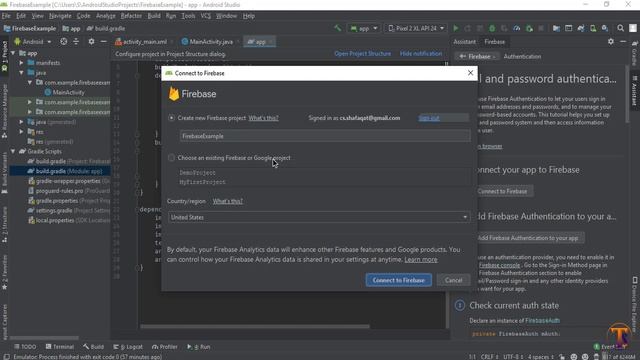Minimize the Assistant panel with dash icon
Viewport: 640px width, 360px height.
(623, 42)
